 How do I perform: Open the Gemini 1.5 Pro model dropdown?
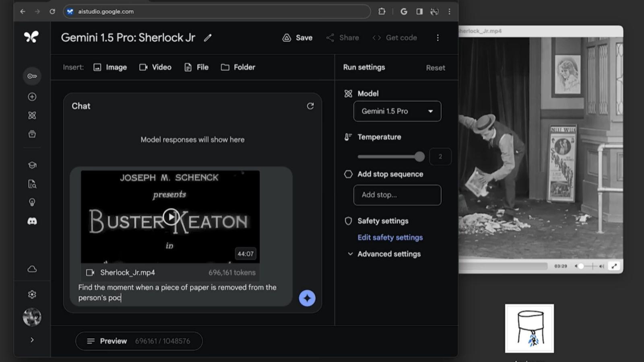(397, 111)
